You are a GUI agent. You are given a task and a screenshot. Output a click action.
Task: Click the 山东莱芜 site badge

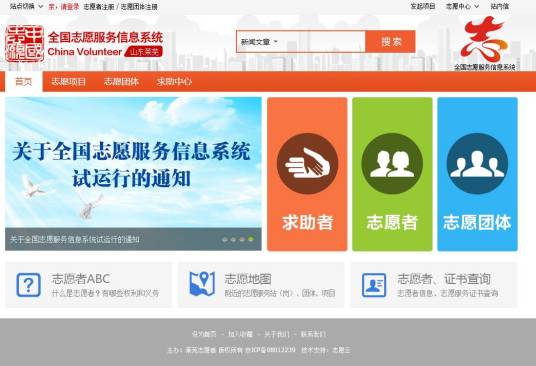coord(143,52)
